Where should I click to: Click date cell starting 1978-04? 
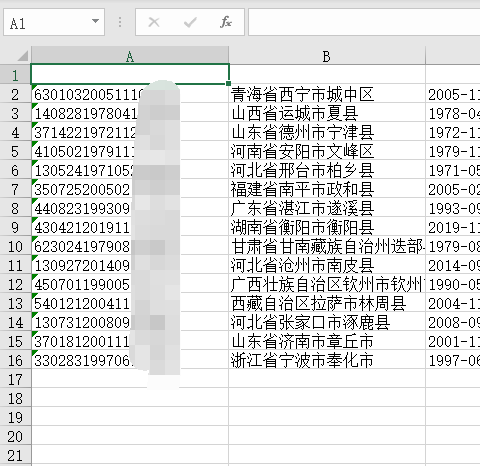pos(453,112)
